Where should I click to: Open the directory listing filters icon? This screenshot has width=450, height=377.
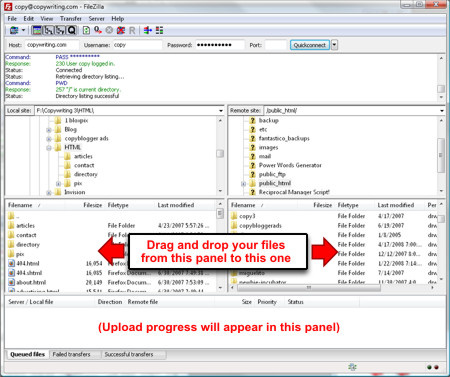click(148, 31)
